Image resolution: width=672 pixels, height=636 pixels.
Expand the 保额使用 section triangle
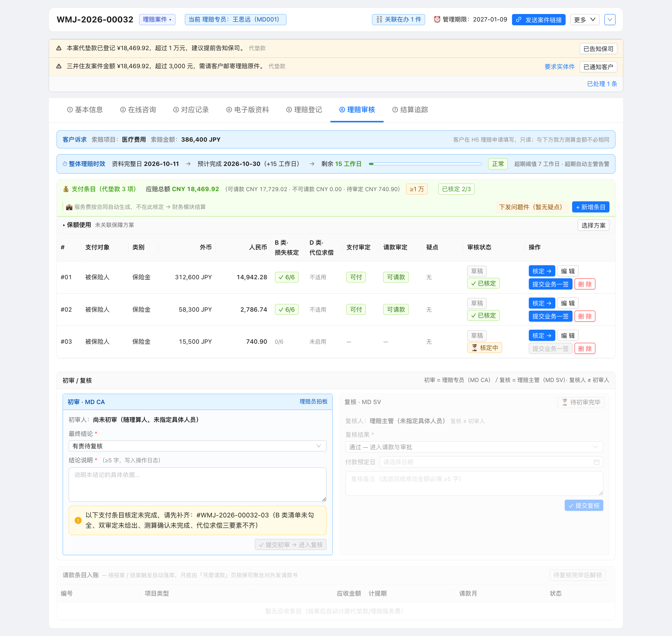[64, 225]
